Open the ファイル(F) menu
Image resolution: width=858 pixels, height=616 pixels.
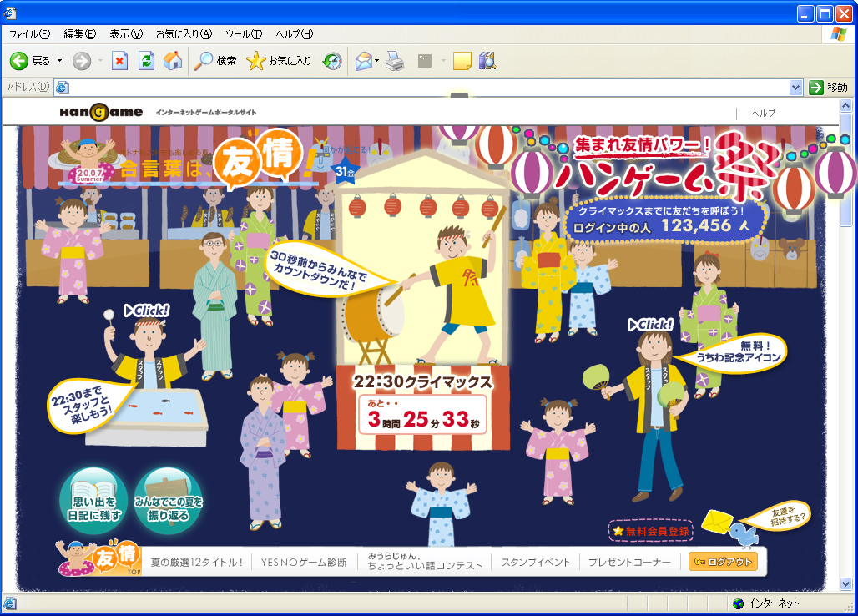[29, 34]
